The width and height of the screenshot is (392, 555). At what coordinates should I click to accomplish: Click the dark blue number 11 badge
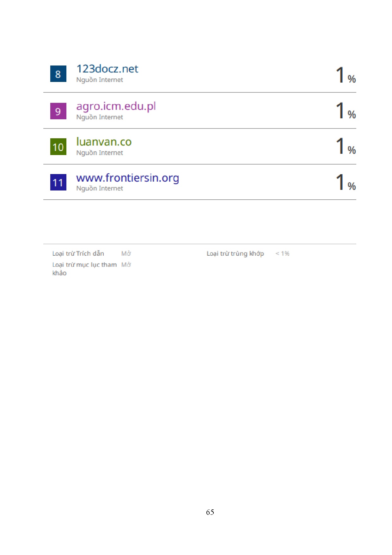58,182
